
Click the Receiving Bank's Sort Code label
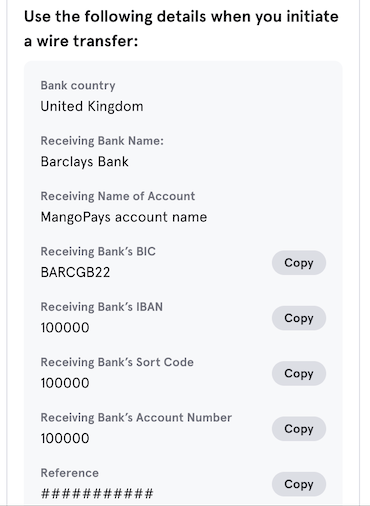coord(117,362)
